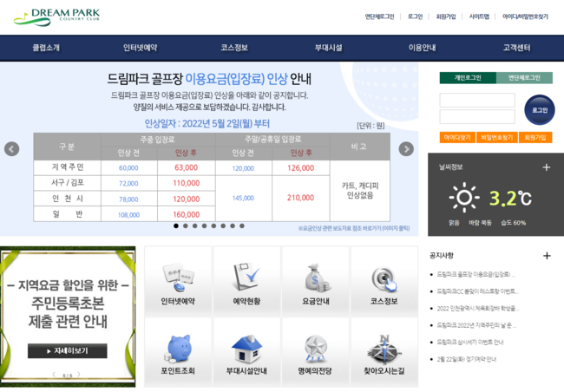Select the fifth banner pagination dot

coord(213,225)
